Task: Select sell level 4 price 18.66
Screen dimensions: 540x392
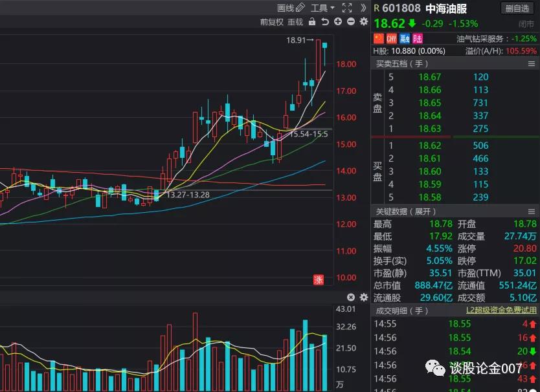Action: (x=430, y=90)
